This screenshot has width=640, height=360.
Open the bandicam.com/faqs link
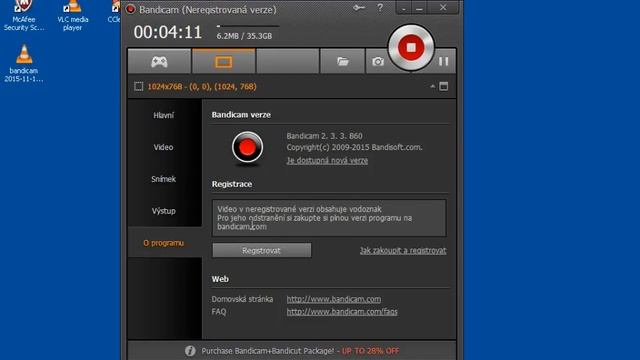click(342, 312)
